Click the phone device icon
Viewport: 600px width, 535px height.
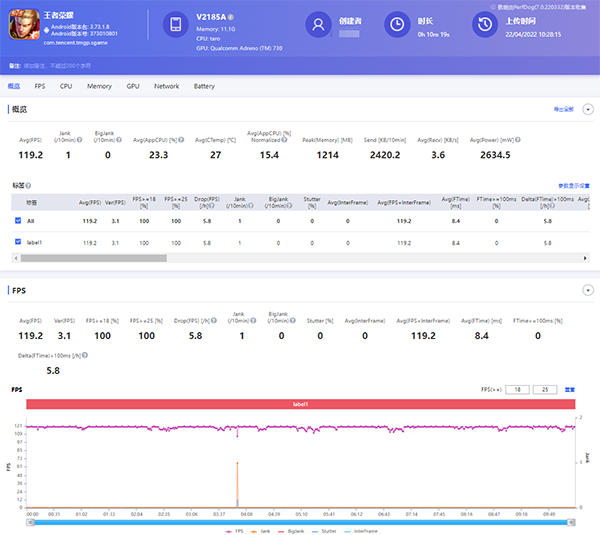[174, 25]
